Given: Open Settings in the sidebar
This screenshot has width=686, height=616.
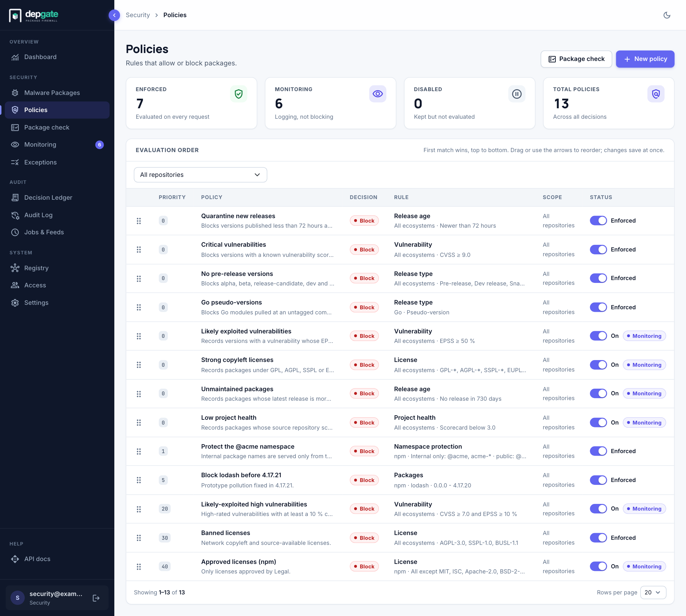Looking at the screenshot, I should [x=57, y=303].
